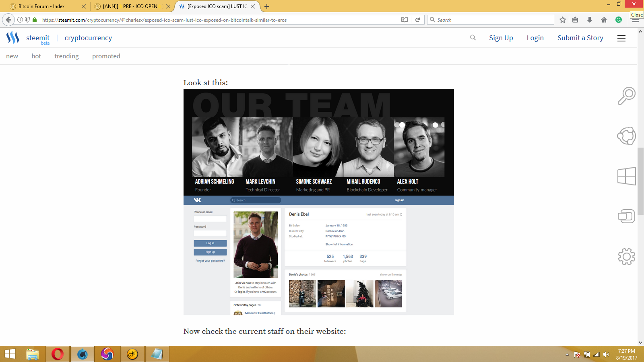644x362 pixels.
Task: Go to the promoted posts tab
Action: point(106,56)
